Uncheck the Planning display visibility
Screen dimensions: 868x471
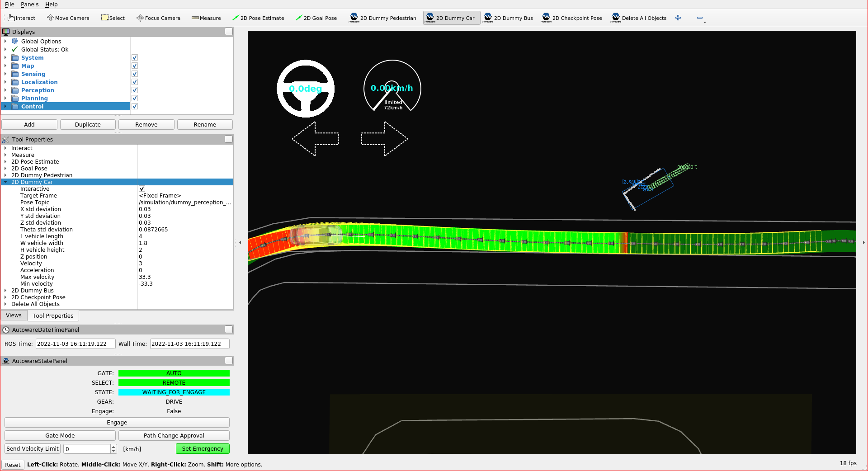coord(134,98)
